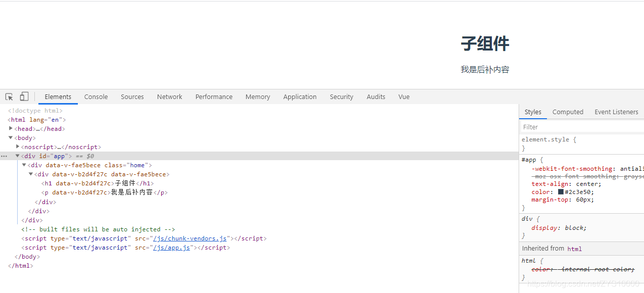The width and height of the screenshot is (644, 293).
Task: Toggle the device toolbar icon
Action: pos(24,96)
